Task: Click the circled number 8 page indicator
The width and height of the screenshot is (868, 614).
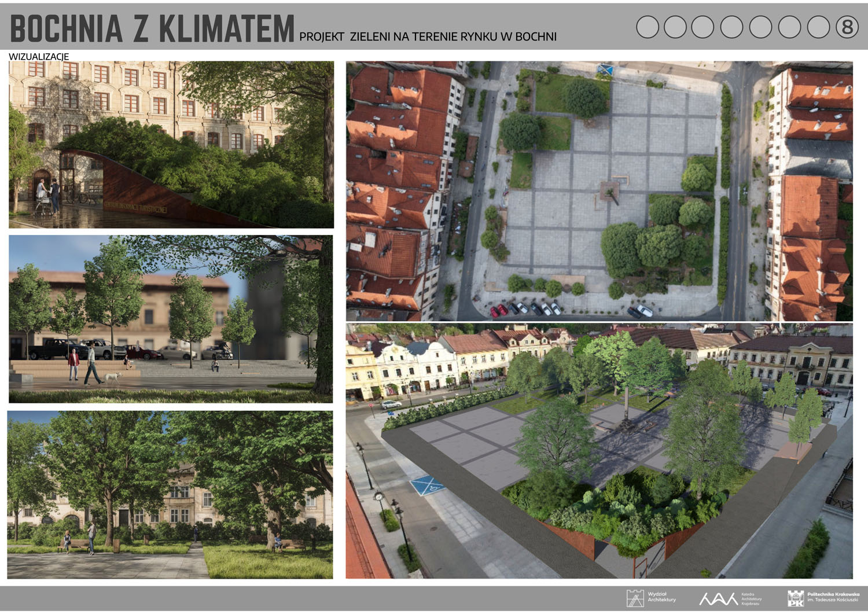Action: tap(847, 27)
